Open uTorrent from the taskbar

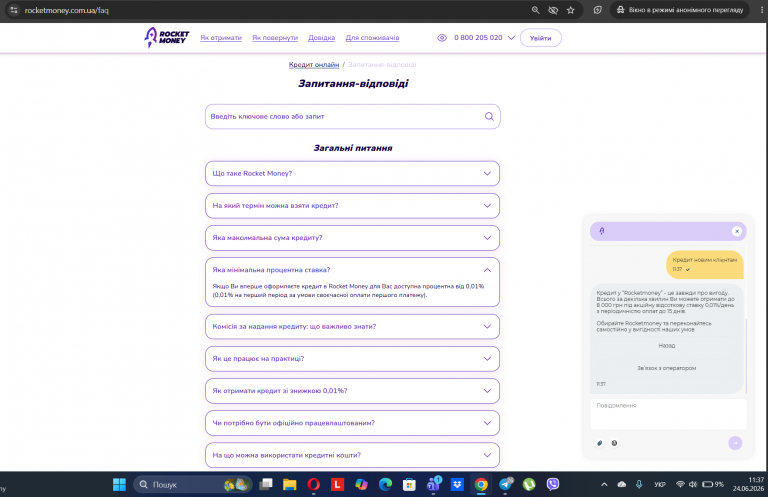pos(529,484)
